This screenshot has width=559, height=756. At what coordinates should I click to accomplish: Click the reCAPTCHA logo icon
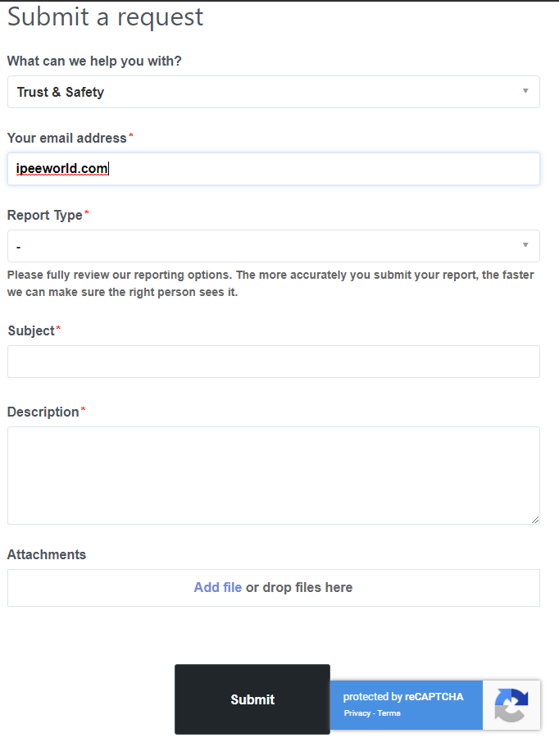click(x=511, y=705)
